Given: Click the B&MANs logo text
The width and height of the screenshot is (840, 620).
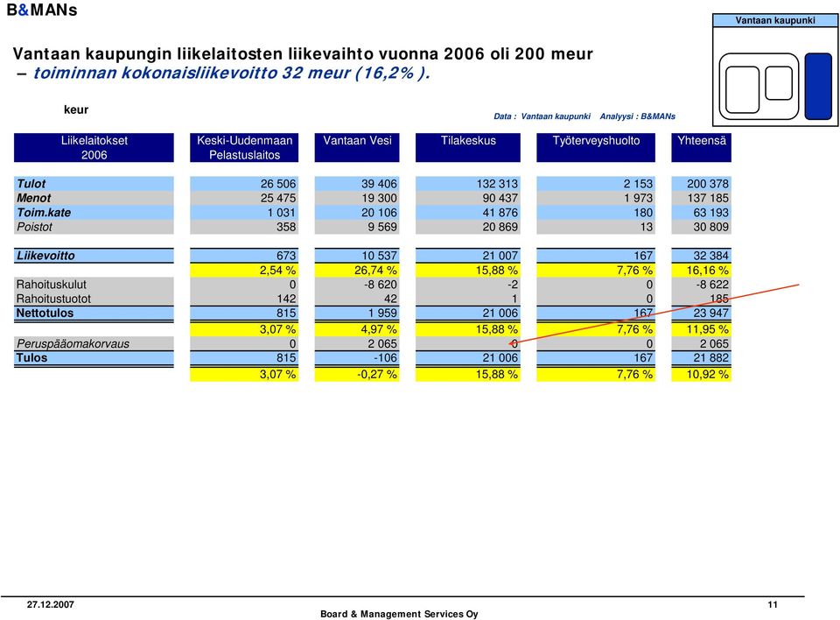Looking at the screenshot, I should click(42, 10).
